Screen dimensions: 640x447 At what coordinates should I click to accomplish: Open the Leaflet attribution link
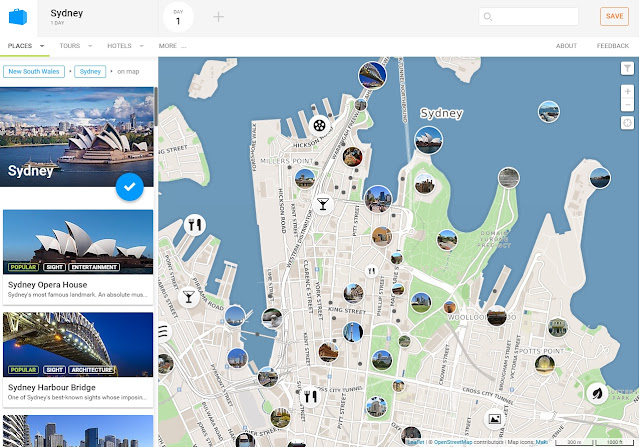[x=415, y=442]
